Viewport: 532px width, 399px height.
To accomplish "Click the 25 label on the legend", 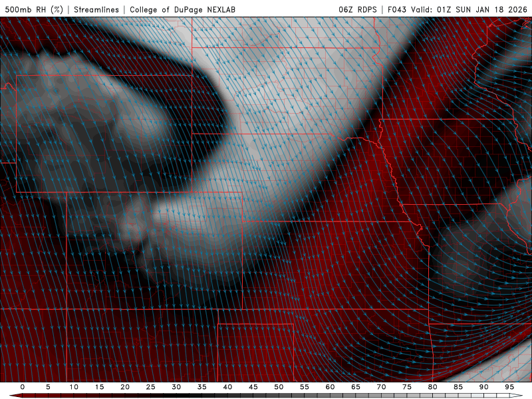I will click(x=151, y=387).
